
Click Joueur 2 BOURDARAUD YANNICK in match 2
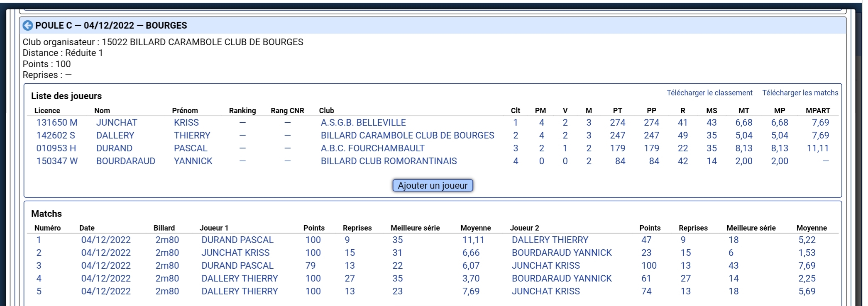pyautogui.click(x=562, y=253)
